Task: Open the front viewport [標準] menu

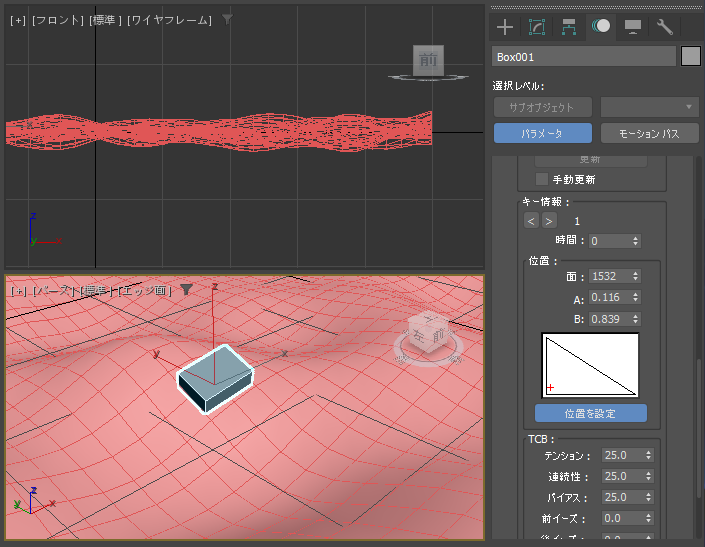Action: pos(106,20)
